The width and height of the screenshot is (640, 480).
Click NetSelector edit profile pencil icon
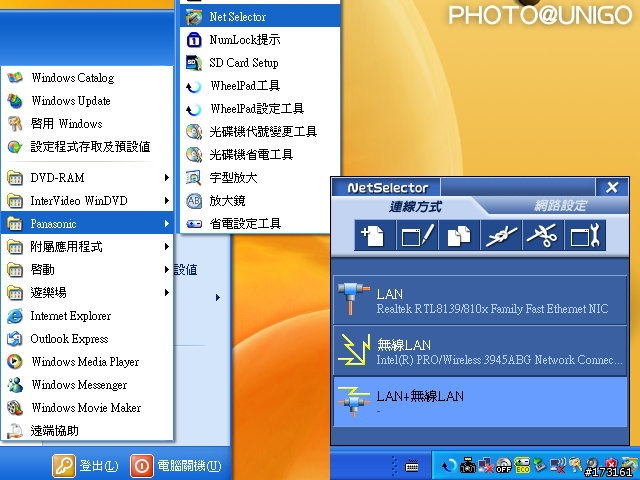[x=417, y=236]
